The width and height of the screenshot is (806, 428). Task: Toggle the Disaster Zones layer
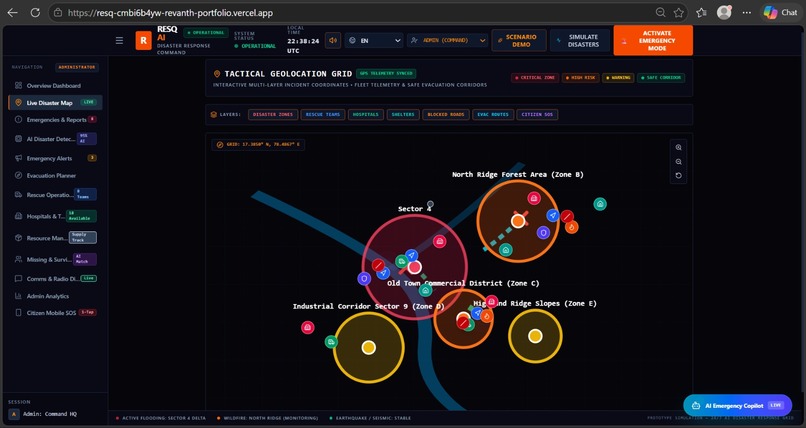tap(272, 115)
